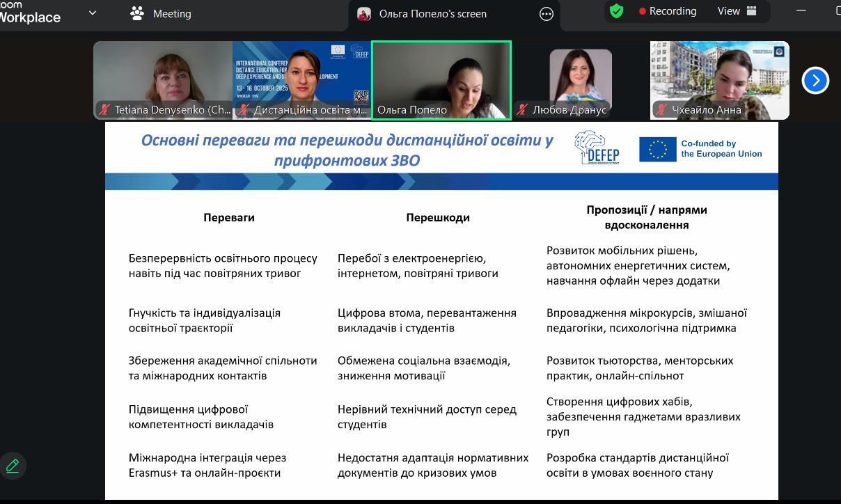Select Чхеайло Анна's video thumbnail
841x504 pixels.
[719, 75]
